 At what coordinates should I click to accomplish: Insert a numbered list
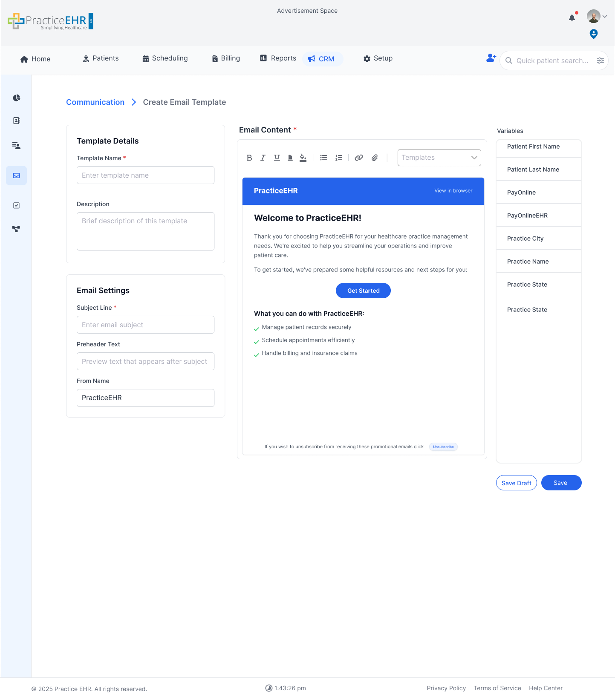[x=339, y=158]
